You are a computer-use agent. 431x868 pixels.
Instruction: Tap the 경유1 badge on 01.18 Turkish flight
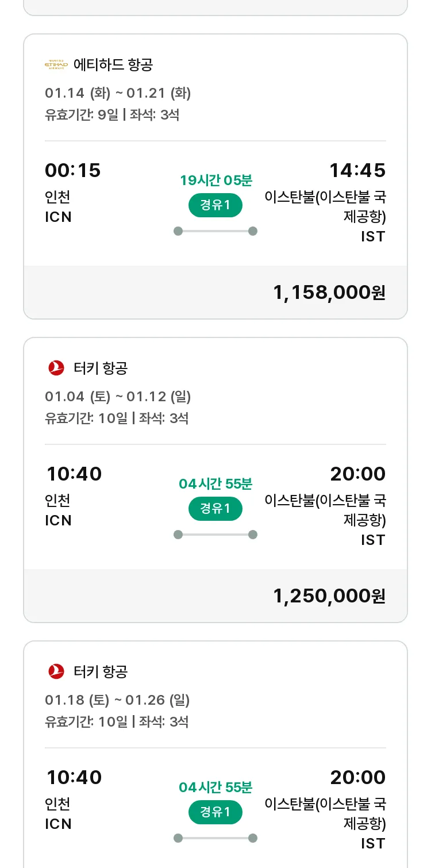215,812
